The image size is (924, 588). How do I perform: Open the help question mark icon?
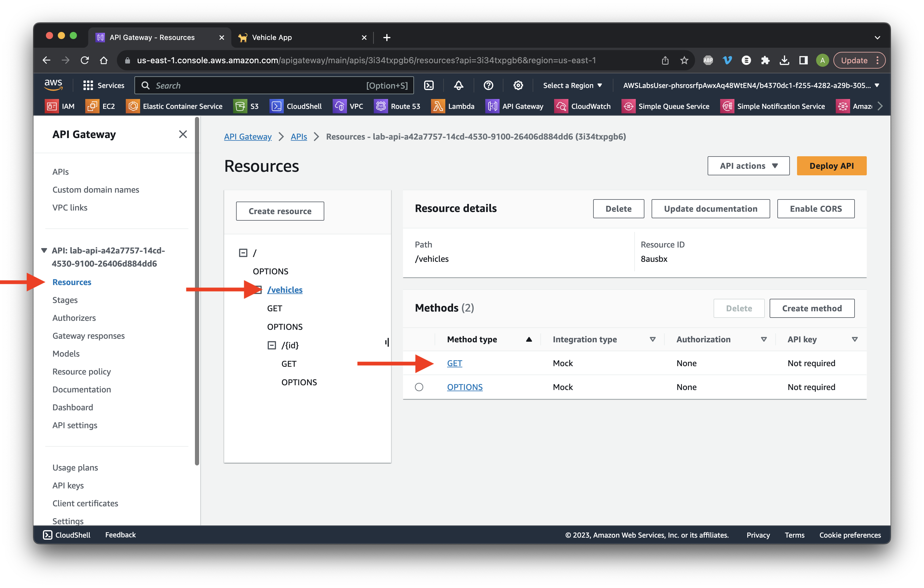(488, 85)
